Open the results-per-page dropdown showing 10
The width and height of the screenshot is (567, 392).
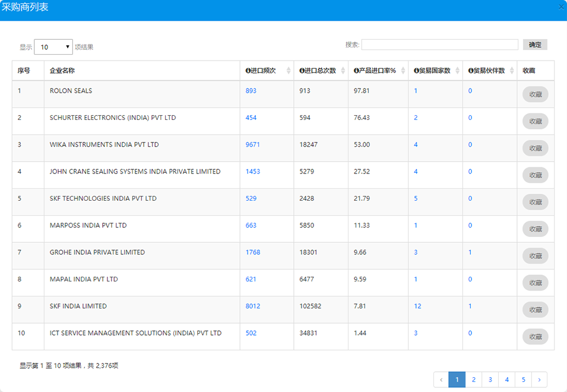(53, 47)
